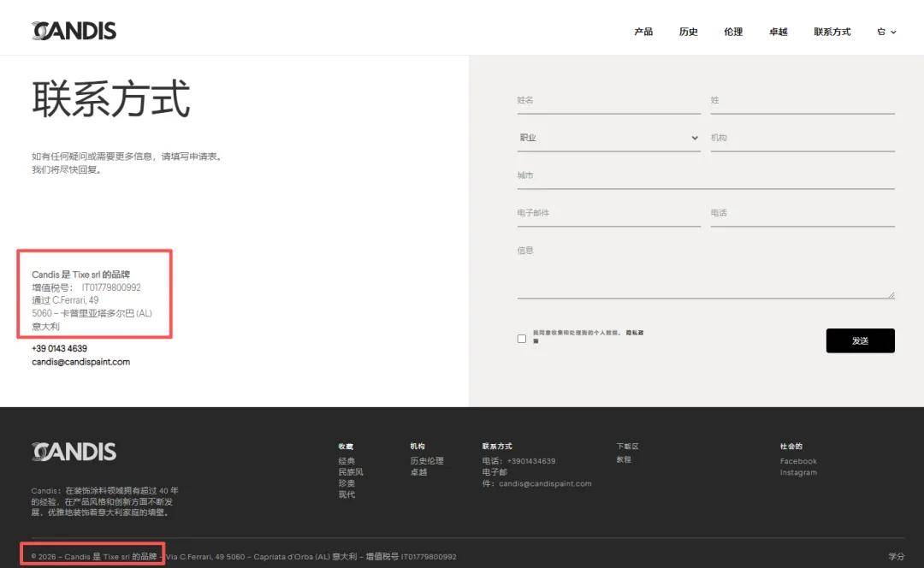Screen dimensions: 924x568
Task: Click the 下载区 footer heading
Action: click(628, 446)
